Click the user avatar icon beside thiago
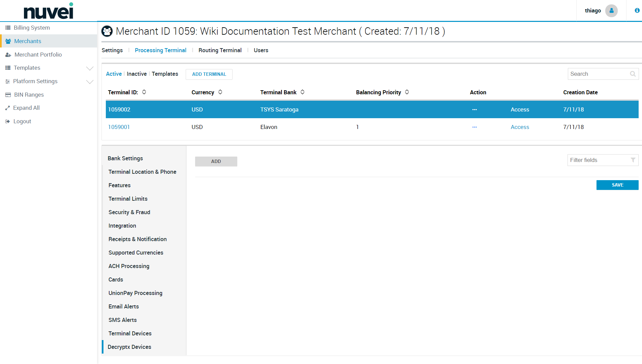 point(611,11)
